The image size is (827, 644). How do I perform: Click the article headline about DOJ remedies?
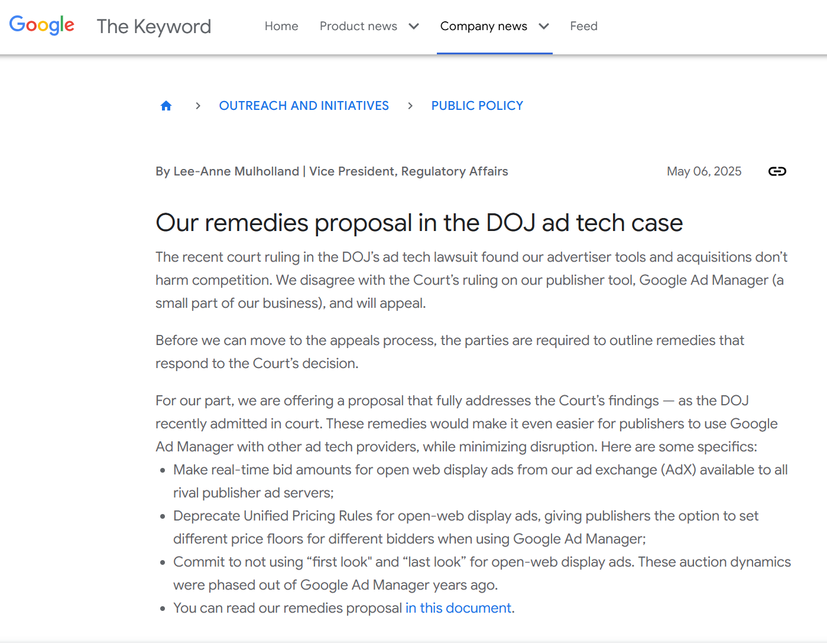419,223
